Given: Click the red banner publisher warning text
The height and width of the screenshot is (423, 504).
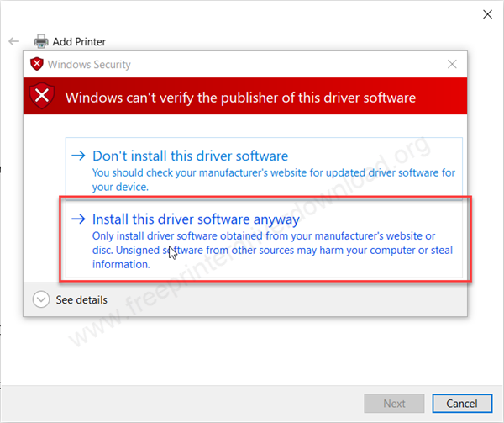Looking at the screenshot, I should 240,97.
